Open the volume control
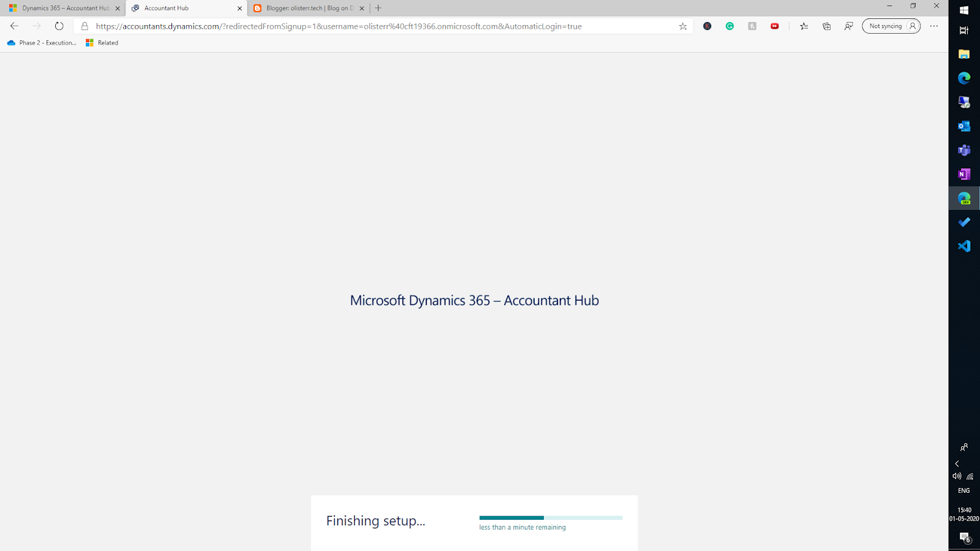The image size is (980, 551). 957,476
